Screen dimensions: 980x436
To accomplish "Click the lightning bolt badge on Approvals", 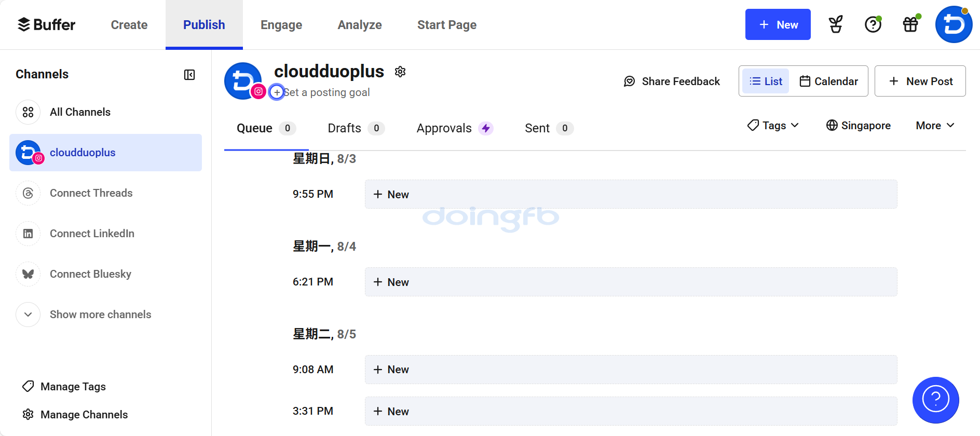I will pyautogui.click(x=486, y=128).
